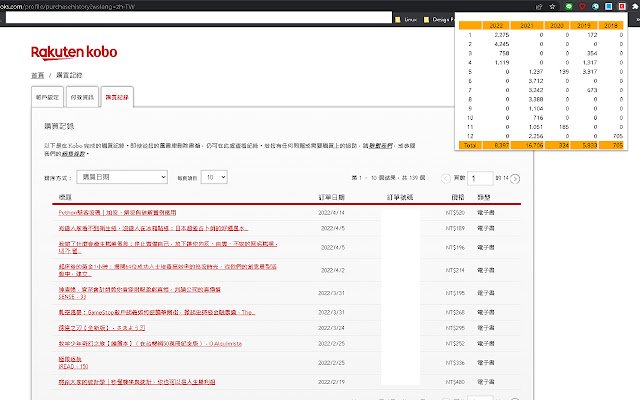Click the 3,712 cell in popup table
Screen dimensions: 640x400
pyautogui.click(x=536, y=81)
